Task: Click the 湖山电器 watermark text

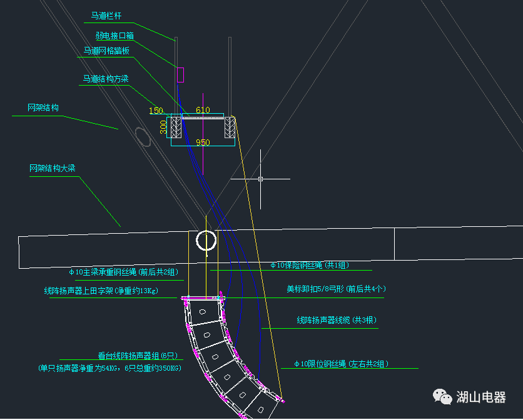Action: pyautogui.click(x=480, y=397)
